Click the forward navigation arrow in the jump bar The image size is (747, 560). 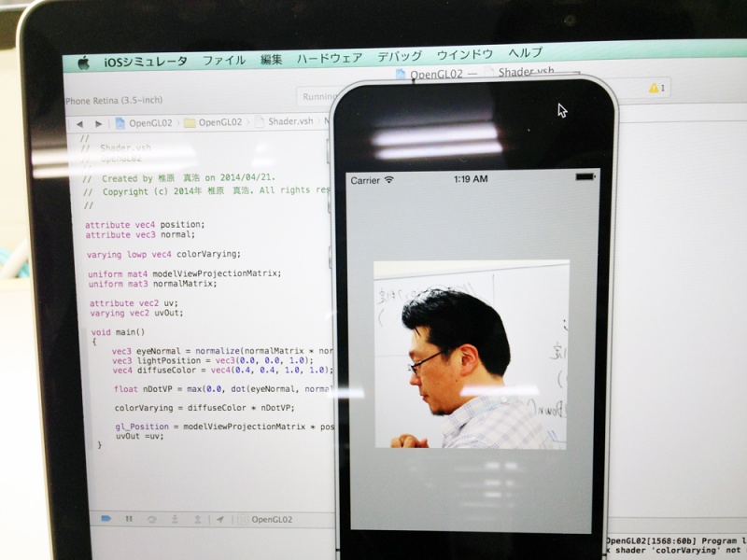(x=98, y=121)
